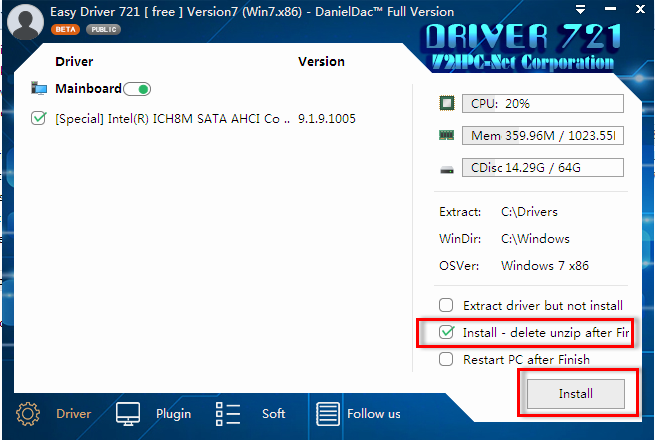The width and height of the screenshot is (655, 440).
Task: Enable Extract driver but not install
Action: tap(446, 305)
